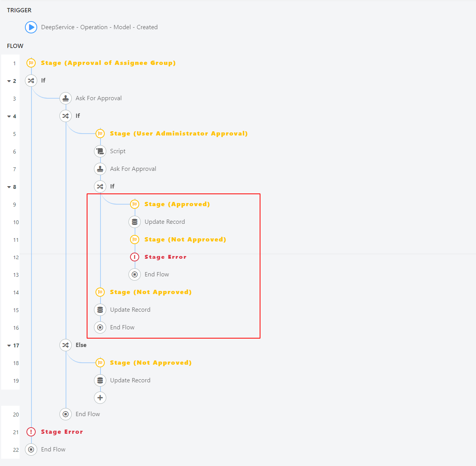This screenshot has height=466, width=476.
Task: Collapse step 4 with its arrow
Action: click(9, 116)
